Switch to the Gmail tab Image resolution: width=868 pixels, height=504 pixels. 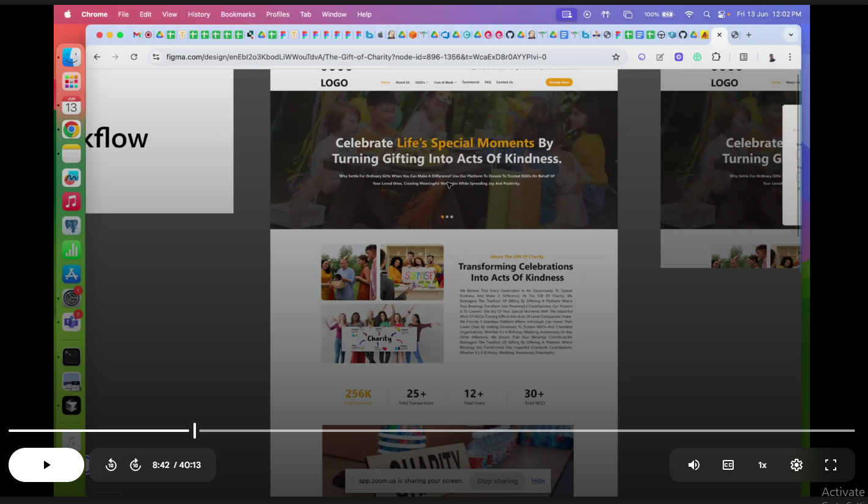tap(137, 35)
